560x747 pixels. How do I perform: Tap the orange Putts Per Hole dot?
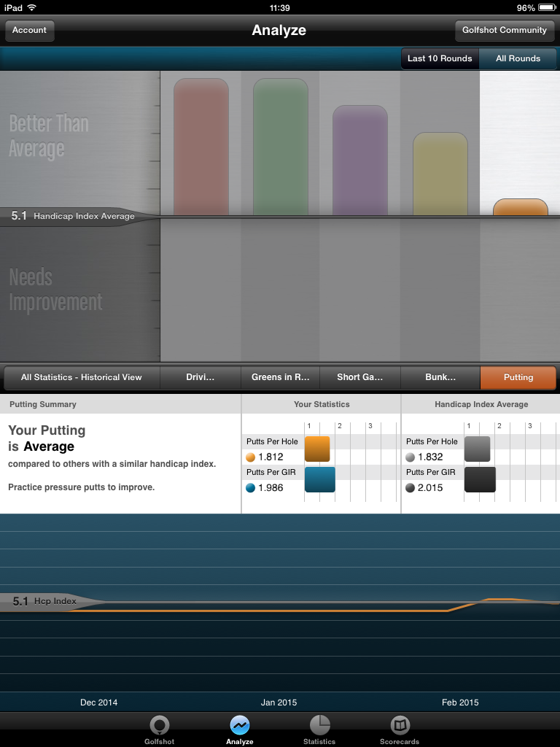coord(251,457)
